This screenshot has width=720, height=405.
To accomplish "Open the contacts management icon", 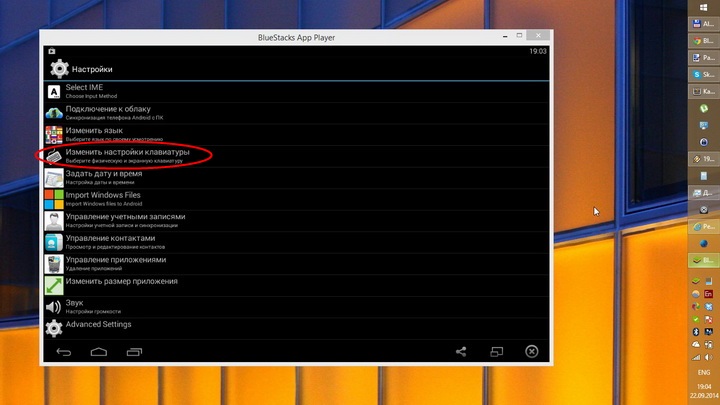I will click(x=54, y=242).
